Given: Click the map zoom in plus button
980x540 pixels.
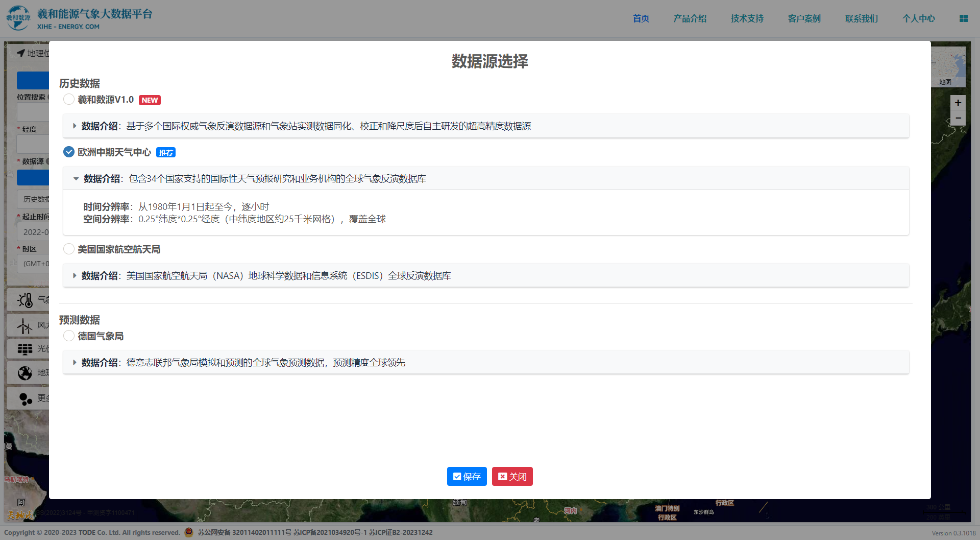Looking at the screenshot, I should [958, 103].
